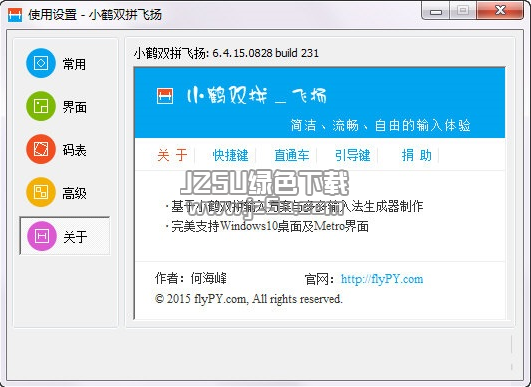Viewport: 531px width, 387px height.
Task: Minimize the 使用设置 window
Action: [436, 11]
